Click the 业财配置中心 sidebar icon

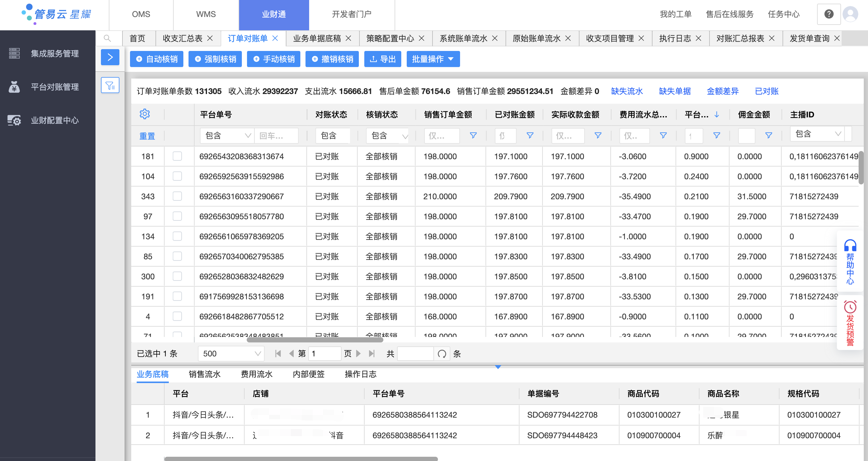coord(14,120)
